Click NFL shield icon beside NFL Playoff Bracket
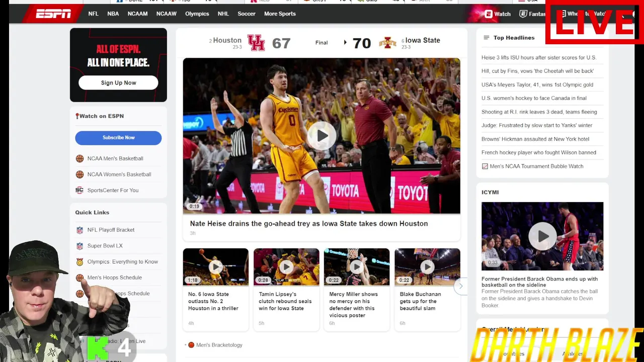 79,230
